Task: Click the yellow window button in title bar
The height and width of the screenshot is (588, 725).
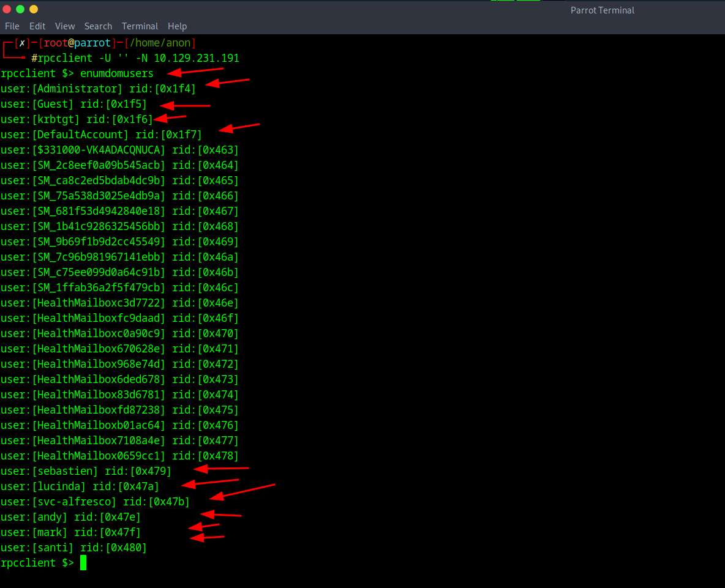Action: pos(34,9)
